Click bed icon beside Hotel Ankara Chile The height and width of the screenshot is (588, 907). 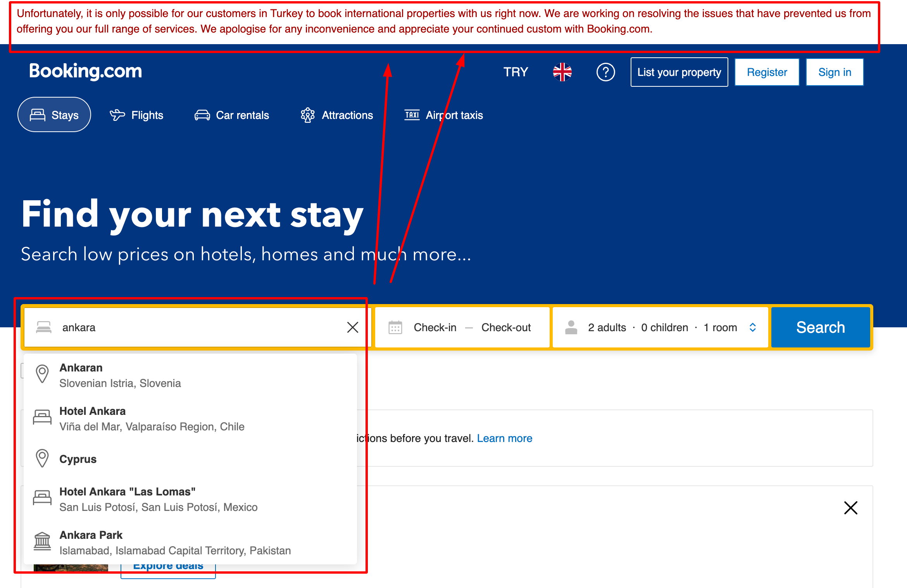[42, 417]
